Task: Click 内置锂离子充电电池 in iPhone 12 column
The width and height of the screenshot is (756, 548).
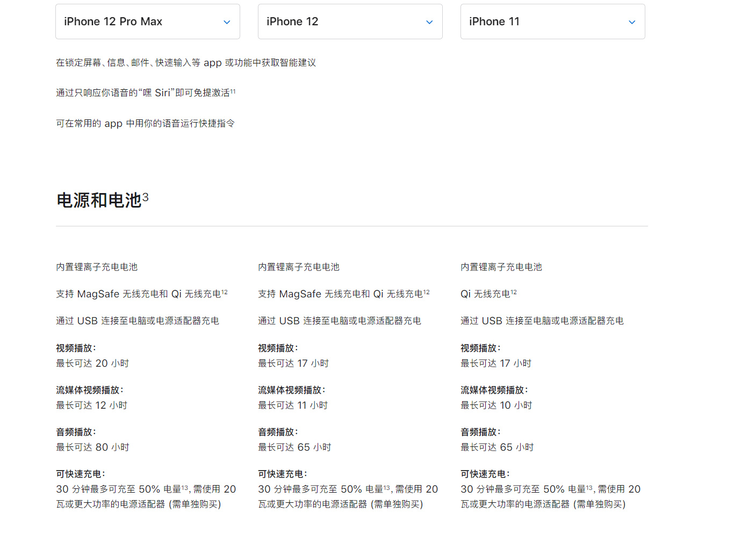Action: 299,267
